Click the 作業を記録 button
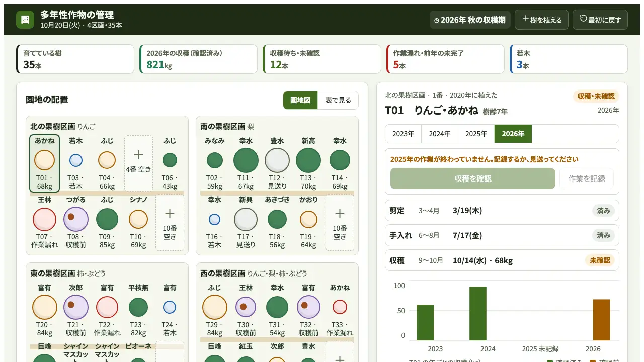The height and width of the screenshot is (362, 644). point(587,178)
